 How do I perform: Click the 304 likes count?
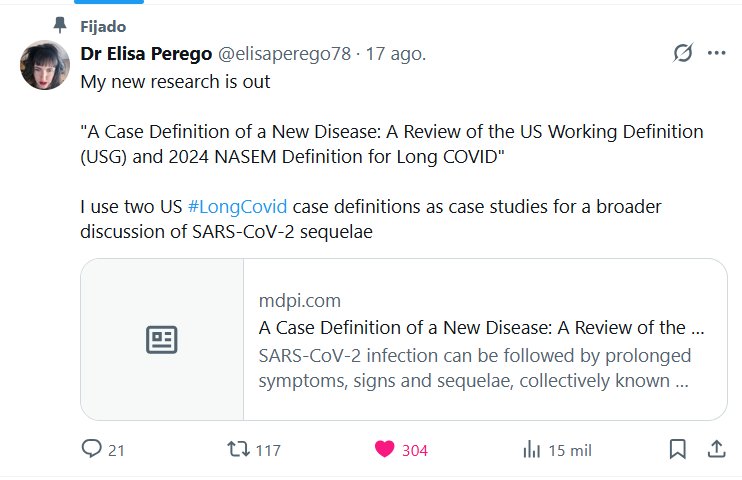[414, 451]
